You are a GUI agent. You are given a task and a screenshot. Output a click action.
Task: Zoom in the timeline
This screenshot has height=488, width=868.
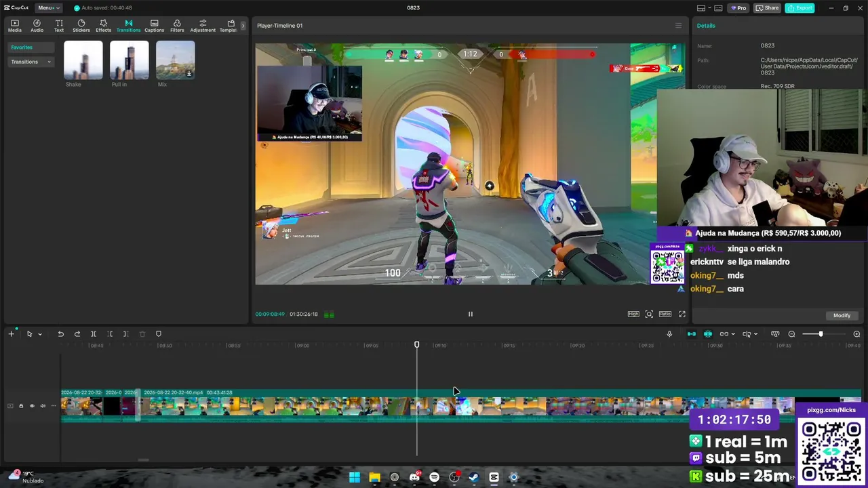click(x=856, y=333)
